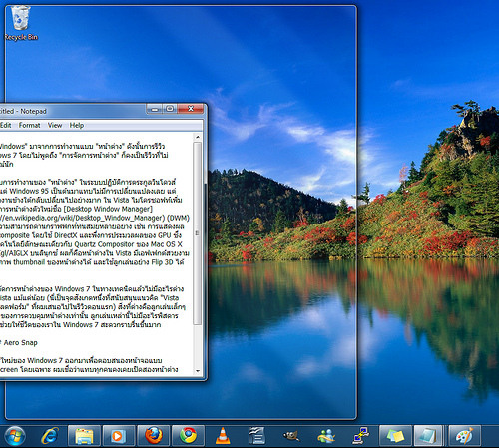Switch to the Notepad taskbar button
This screenshot has height=448, width=499.
click(x=429, y=436)
